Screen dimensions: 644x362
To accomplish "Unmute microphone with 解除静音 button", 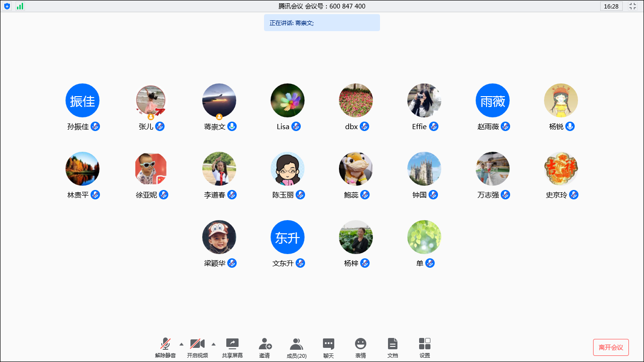I will pyautogui.click(x=165, y=348).
